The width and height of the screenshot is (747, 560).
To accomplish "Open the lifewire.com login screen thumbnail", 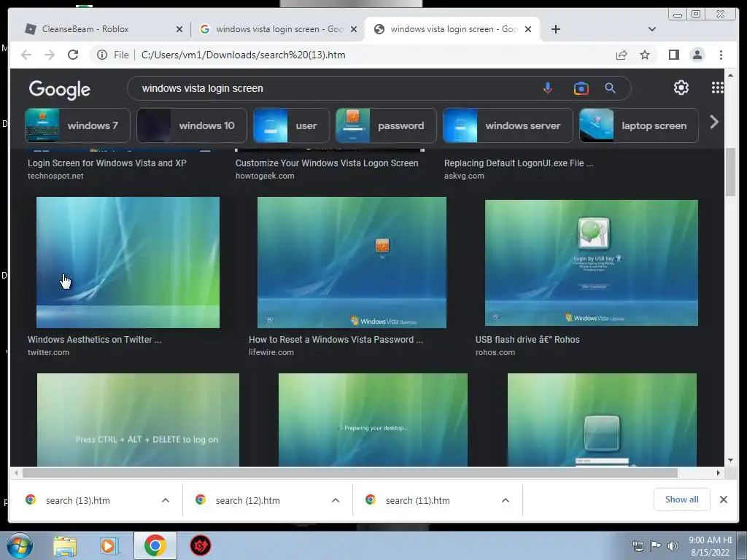I will [x=352, y=262].
